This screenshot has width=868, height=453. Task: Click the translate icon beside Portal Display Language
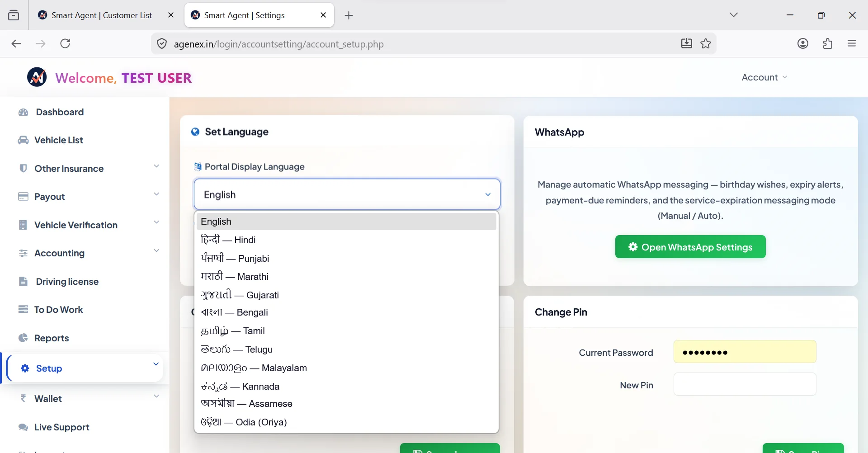point(198,167)
